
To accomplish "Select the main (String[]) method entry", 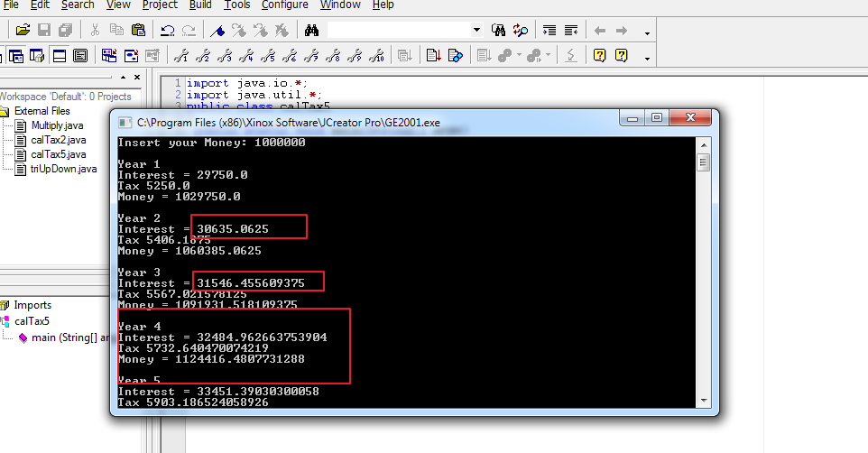I will (69, 337).
